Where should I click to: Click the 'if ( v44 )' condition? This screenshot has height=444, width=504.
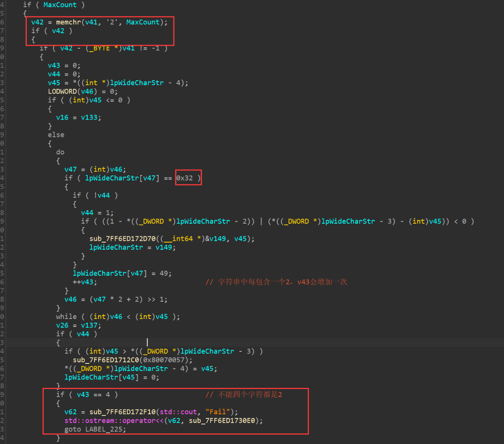coord(77,334)
